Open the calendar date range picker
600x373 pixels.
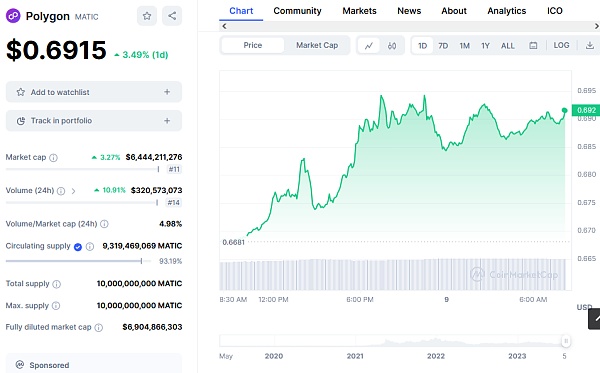pos(533,46)
